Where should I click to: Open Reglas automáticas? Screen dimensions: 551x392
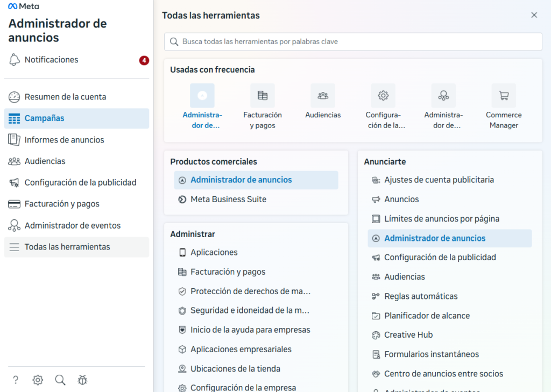pos(450,296)
